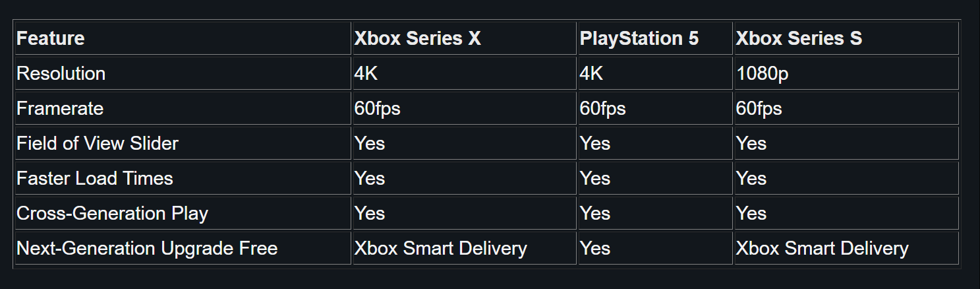Click Xbox Smart Delivery under Xbox Series X
This screenshot has width=980, height=289.
[x=441, y=248]
